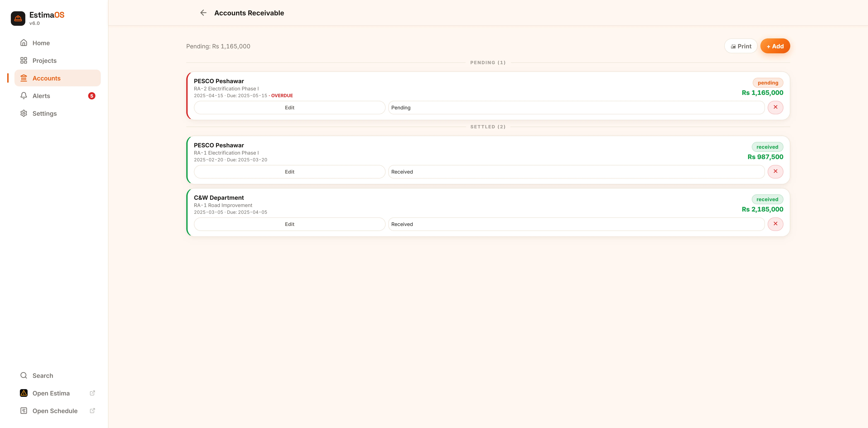The height and width of the screenshot is (428, 868).
Task: Click the Open Estima link
Action: pyautogui.click(x=58, y=393)
